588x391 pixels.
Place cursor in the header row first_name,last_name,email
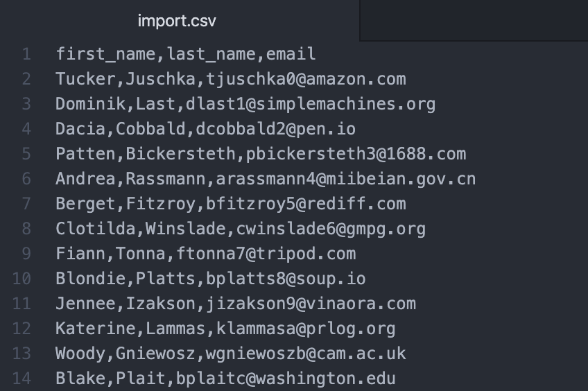point(186,54)
